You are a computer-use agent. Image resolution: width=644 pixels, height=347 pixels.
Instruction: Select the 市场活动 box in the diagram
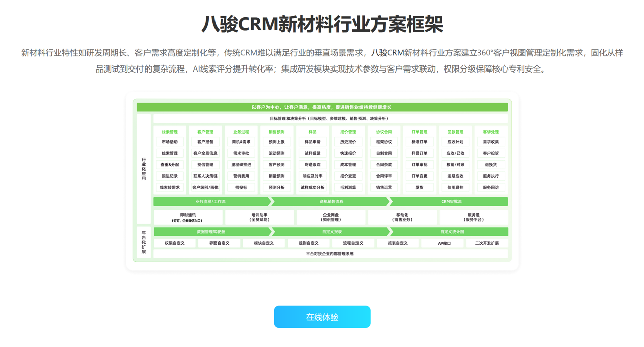click(170, 142)
